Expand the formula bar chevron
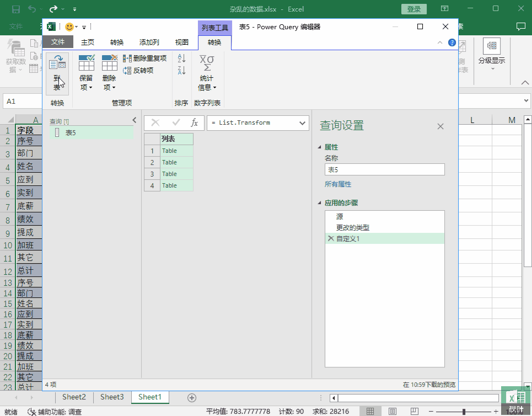The width and height of the screenshot is (532, 416). click(x=302, y=123)
